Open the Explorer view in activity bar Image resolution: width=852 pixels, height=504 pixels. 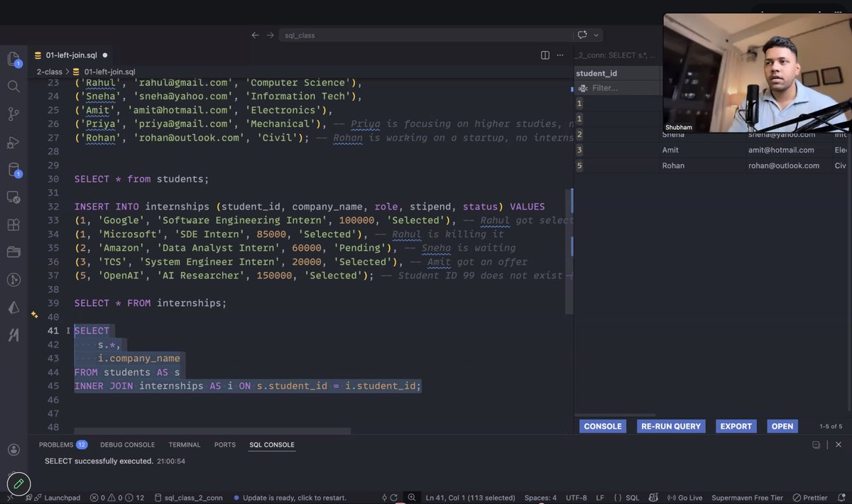click(13, 59)
